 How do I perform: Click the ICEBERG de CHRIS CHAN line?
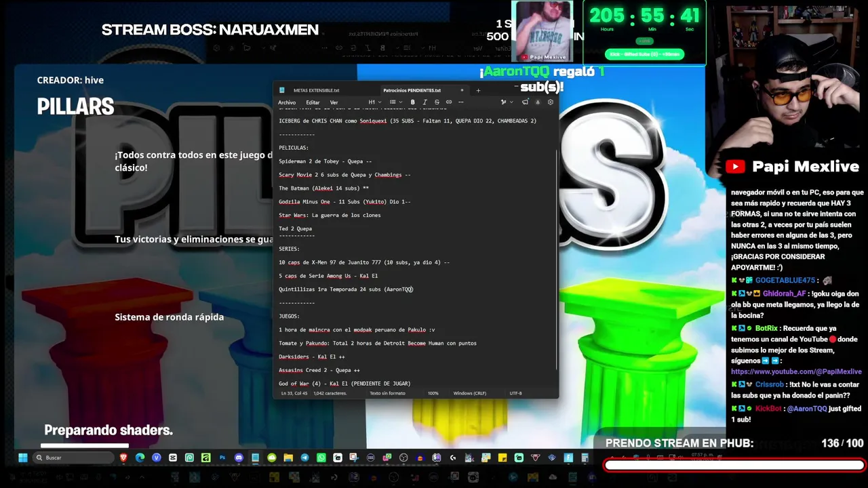coord(408,121)
